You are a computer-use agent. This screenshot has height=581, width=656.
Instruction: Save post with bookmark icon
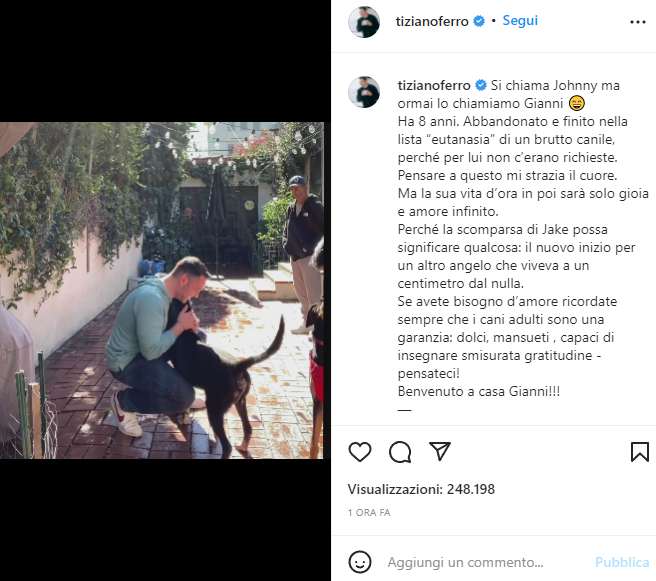(640, 452)
